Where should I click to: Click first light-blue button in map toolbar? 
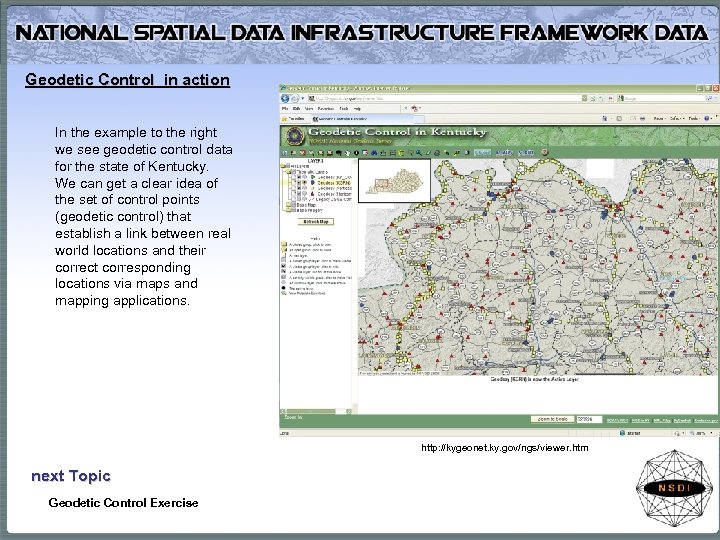click(x=482, y=152)
